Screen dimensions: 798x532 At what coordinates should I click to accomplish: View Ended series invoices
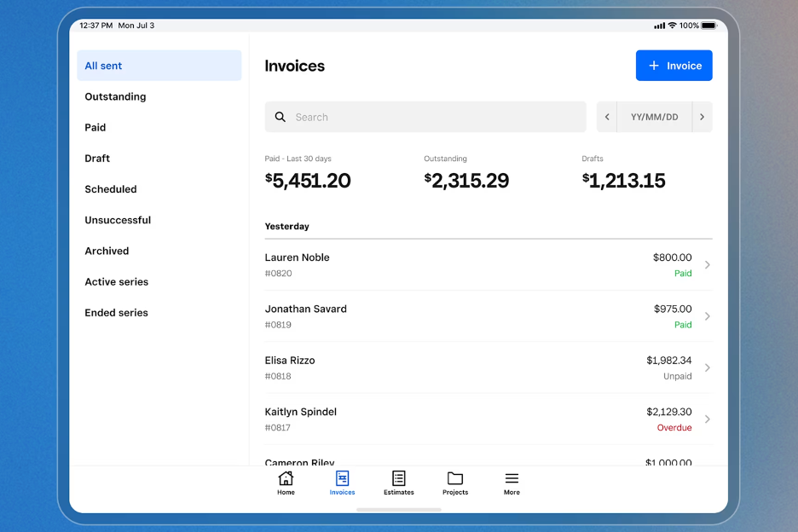[x=116, y=312]
